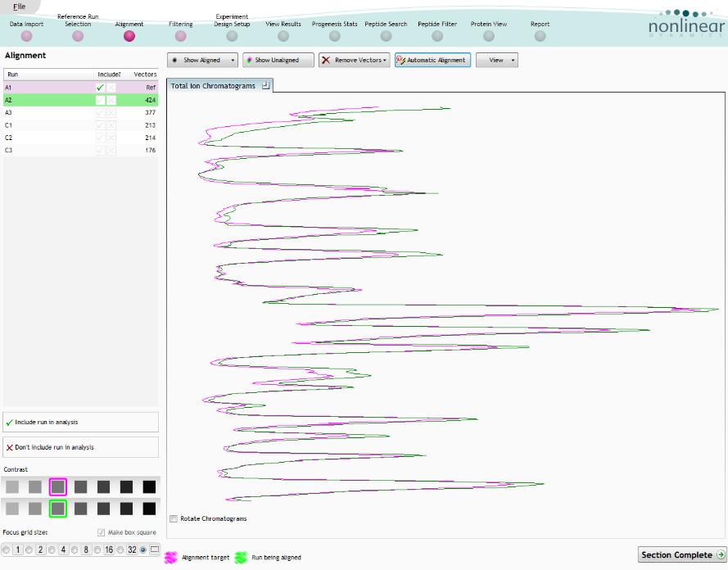This screenshot has height=570, width=728.
Task: Run Automatic Alignment
Action: click(x=432, y=61)
